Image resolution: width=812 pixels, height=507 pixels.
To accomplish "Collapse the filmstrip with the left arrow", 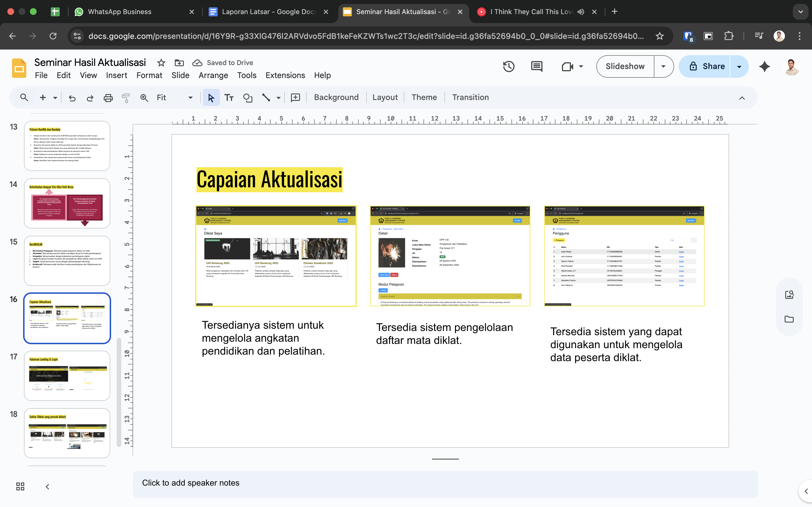I will point(47,486).
